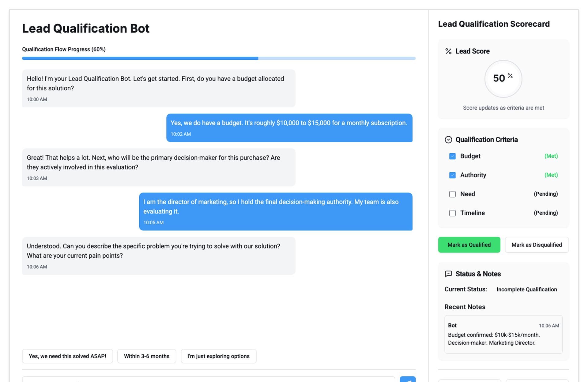Click the Qualification Flow Progress bar
The image size is (588, 382).
(219, 58)
